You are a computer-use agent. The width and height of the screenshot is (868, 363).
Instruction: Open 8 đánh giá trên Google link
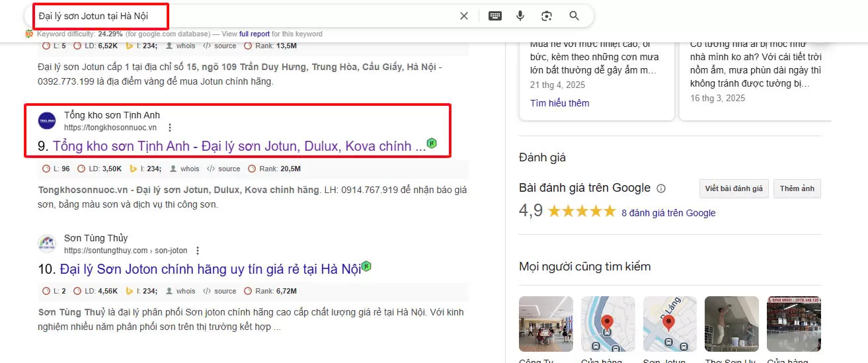click(668, 213)
